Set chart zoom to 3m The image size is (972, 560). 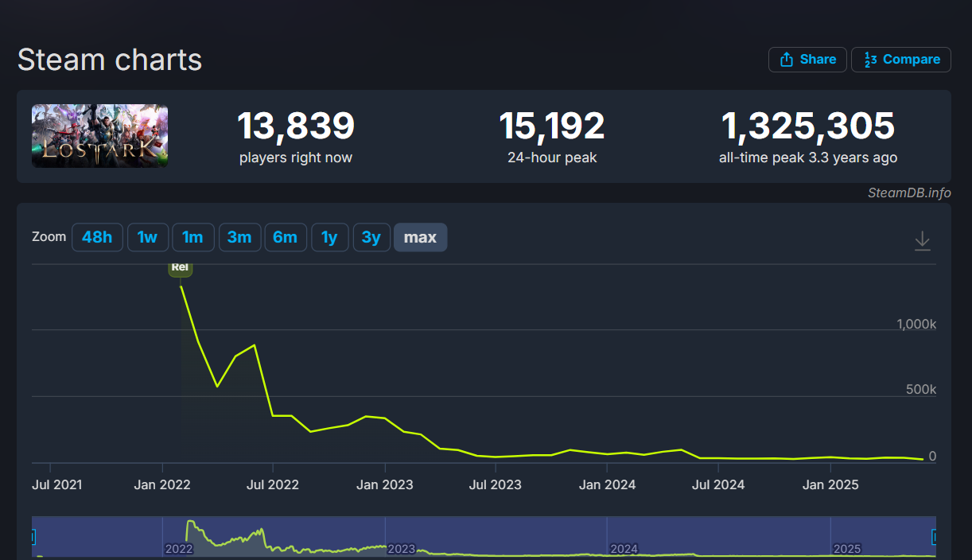tap(239, 237)
